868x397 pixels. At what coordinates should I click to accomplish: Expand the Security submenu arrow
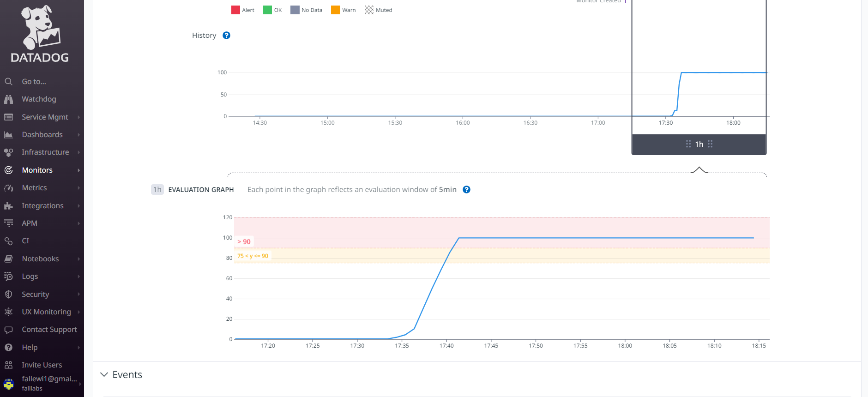point(79,295)
